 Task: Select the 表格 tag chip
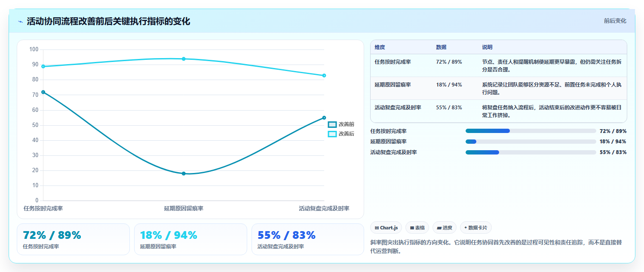tap(417, 228)
